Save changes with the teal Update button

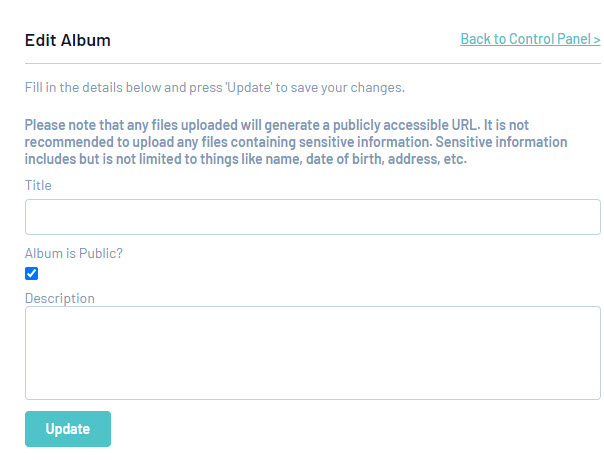68,429
